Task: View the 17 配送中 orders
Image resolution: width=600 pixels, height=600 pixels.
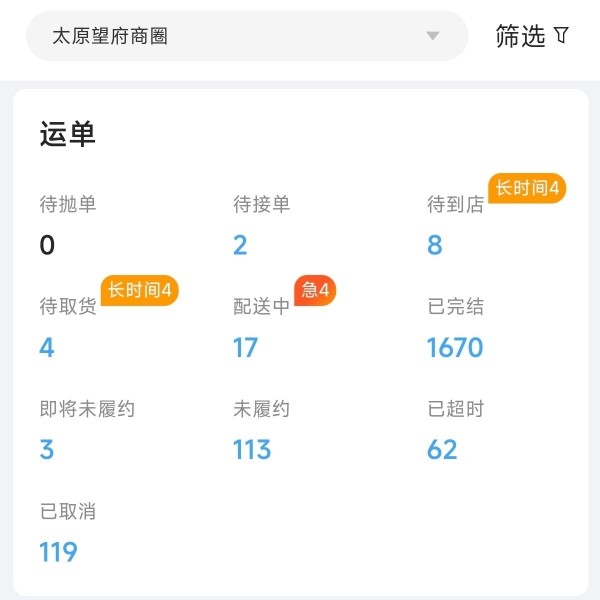Action: (245, 347)
